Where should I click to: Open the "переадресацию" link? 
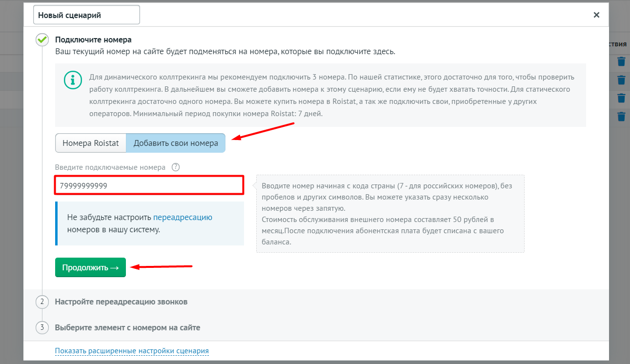click(183, 217)
